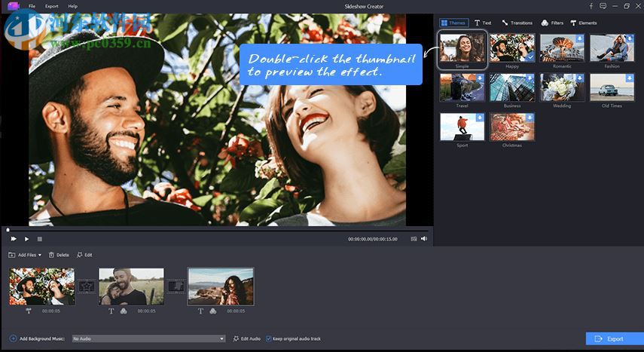Image resolution: width=644 pixels, height=352 pixels.
Task: Select the Simple theme thumbnail
Action: click(x=462, y=47)
